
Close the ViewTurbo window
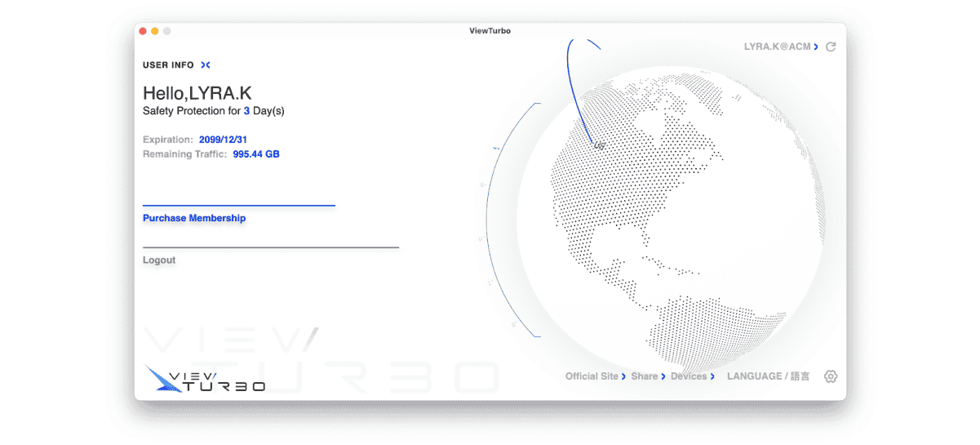(143, 31)
